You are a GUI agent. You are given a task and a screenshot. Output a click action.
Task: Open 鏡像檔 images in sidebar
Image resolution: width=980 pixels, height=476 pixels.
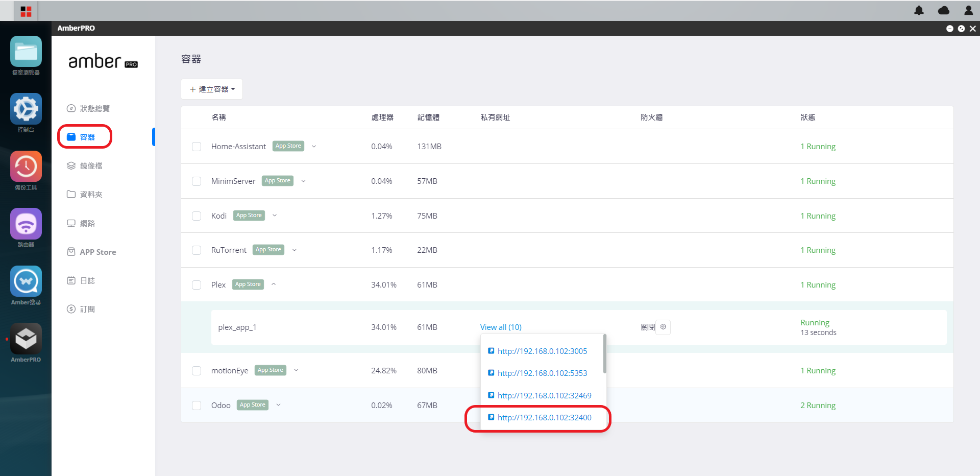coord(85,166)
